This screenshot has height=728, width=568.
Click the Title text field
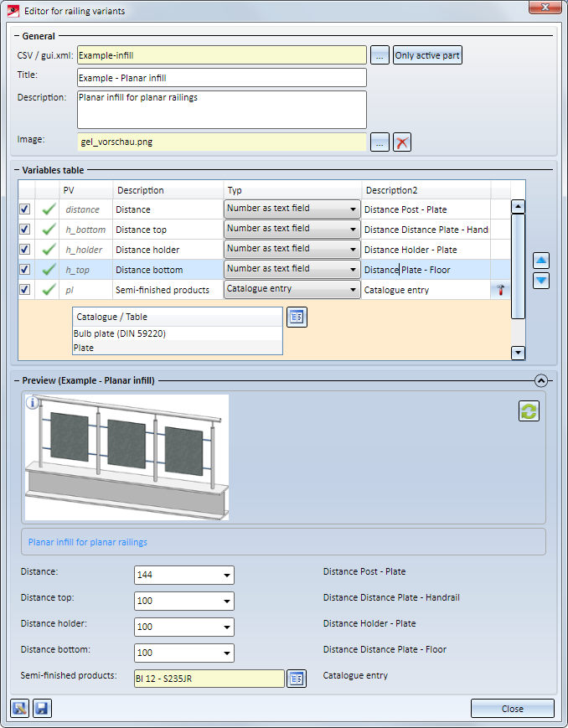pyautogui.click(x=222, y=78)
